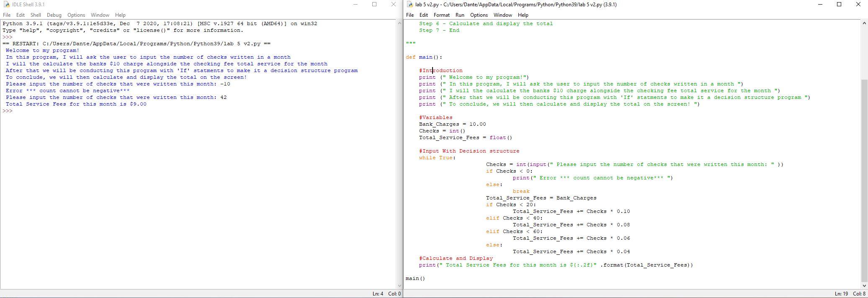This screenshot has height=298, width=868.
Task: Open Options menu in lab 5 v2.py editor
Action: point(479,15)
